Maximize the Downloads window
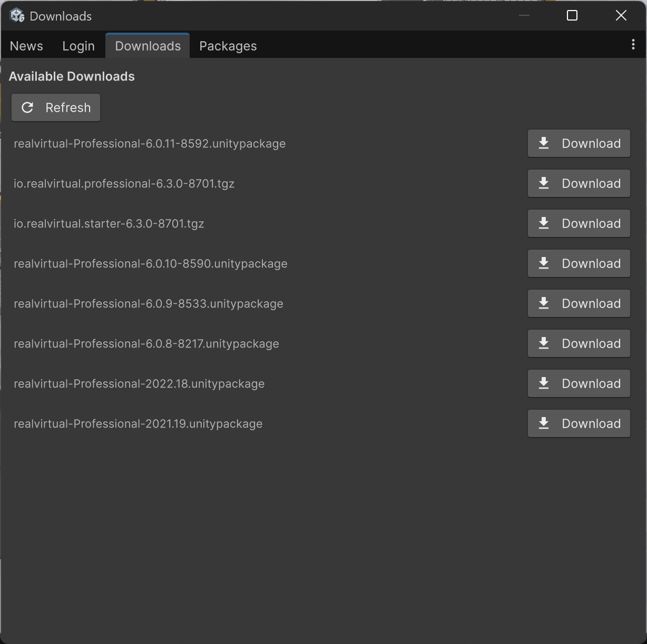The image size is (647, 644). [572, 16]
